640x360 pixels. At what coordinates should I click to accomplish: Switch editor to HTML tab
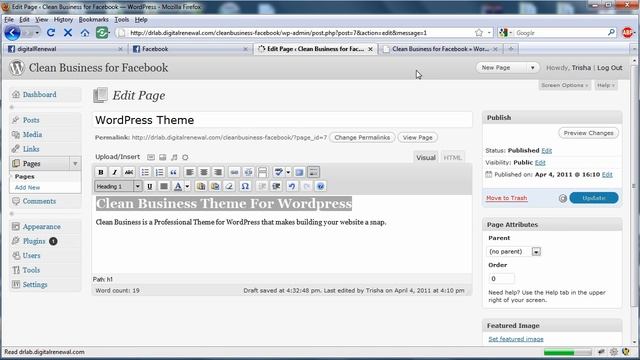[452, 158]
